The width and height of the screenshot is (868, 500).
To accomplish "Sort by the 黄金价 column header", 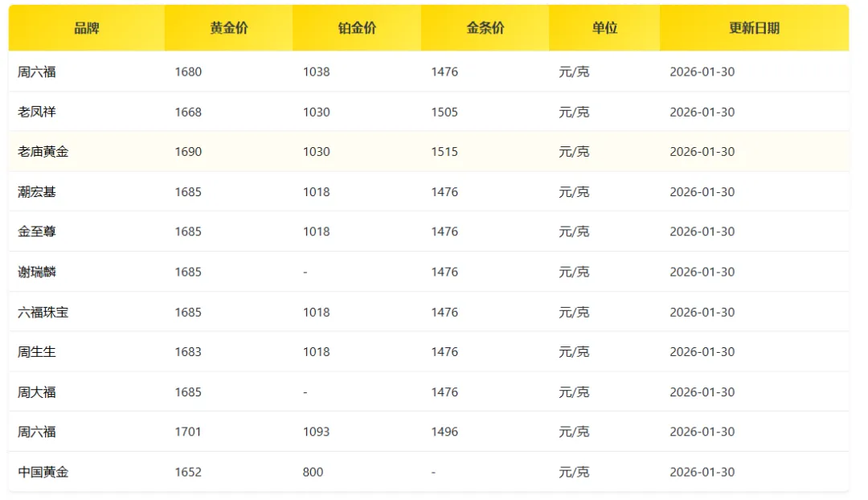I will 229,28.
